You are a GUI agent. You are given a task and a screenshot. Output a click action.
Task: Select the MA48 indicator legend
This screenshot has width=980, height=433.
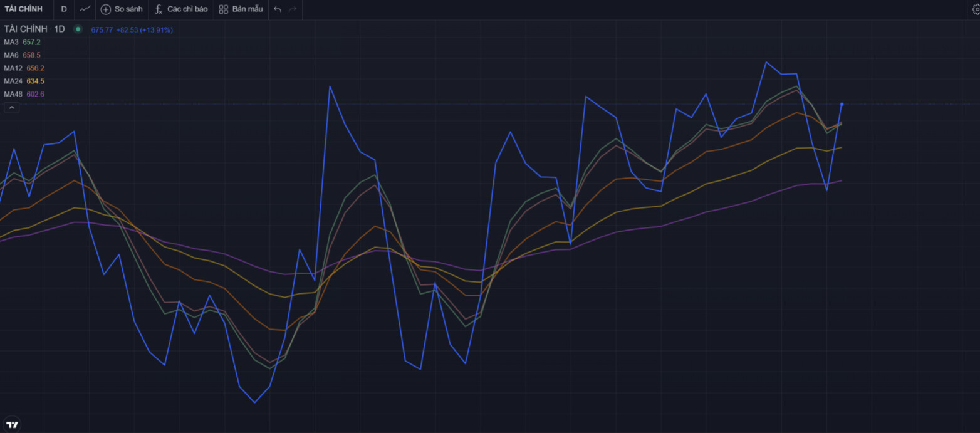(x=24, y=95)
